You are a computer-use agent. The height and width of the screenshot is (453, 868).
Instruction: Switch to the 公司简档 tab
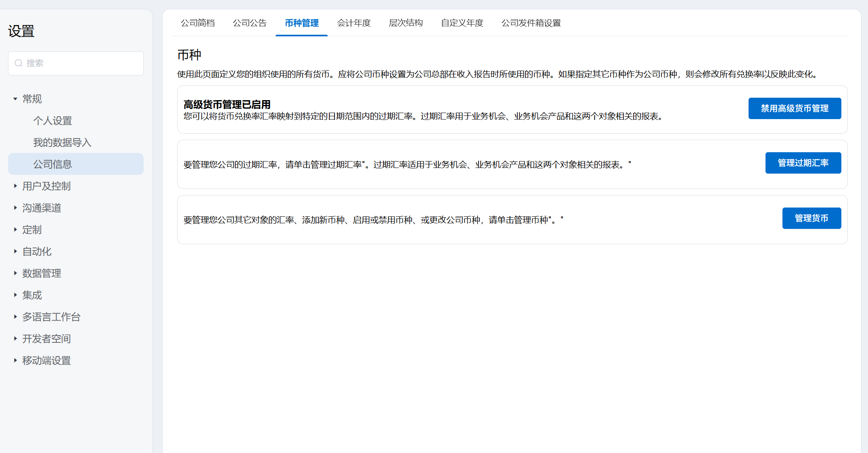(x=198, y=23)
